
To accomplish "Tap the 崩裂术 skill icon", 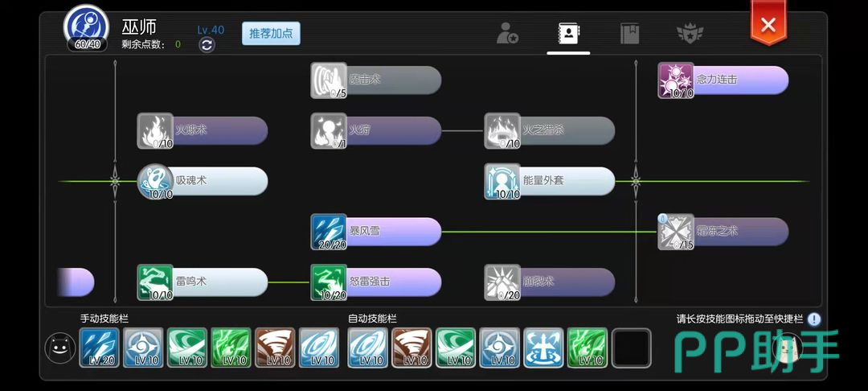I will coord(502,282).
